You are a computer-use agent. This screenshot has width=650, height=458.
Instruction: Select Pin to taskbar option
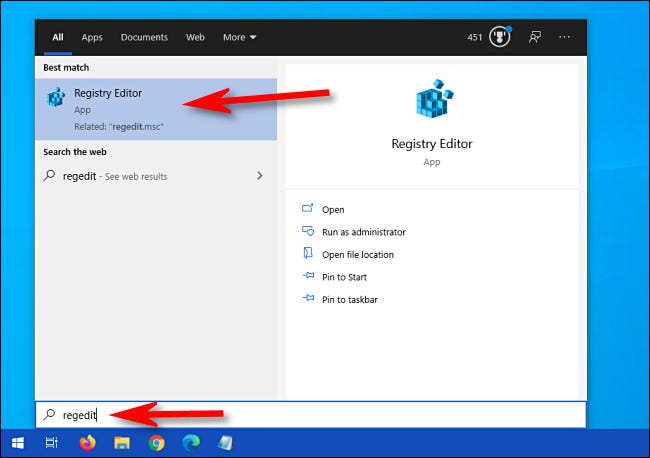coord(349,300)
